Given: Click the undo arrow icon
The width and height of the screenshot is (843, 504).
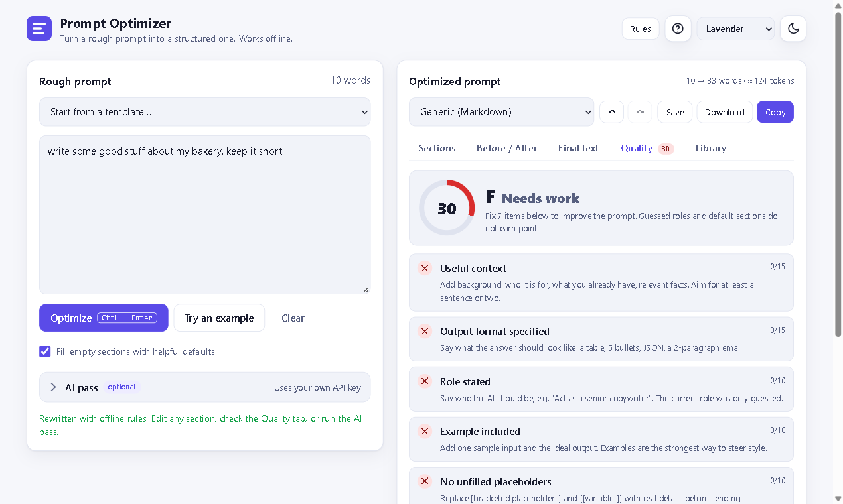Looking at the screenshot, I should pos(611,112).
